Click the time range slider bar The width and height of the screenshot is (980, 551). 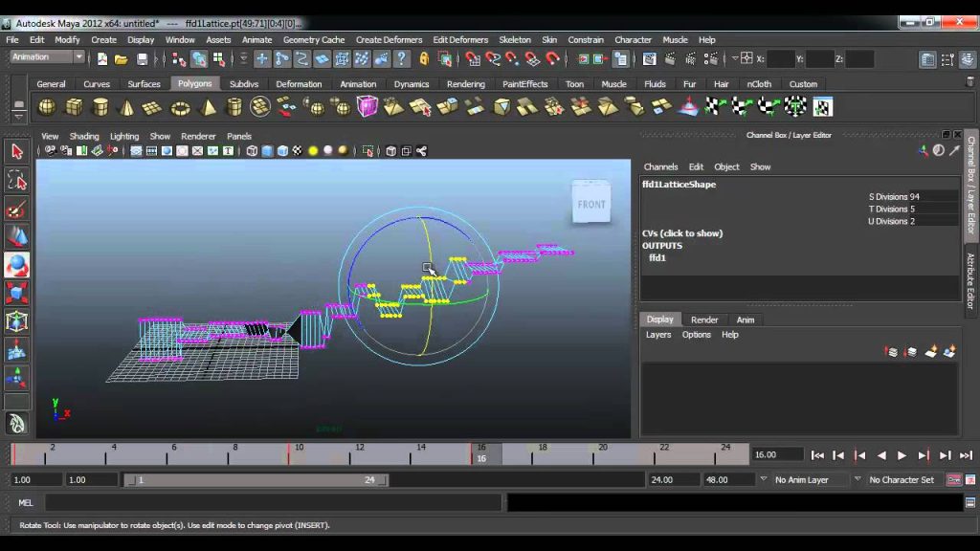pyautogui.click(x=256, y=480)
